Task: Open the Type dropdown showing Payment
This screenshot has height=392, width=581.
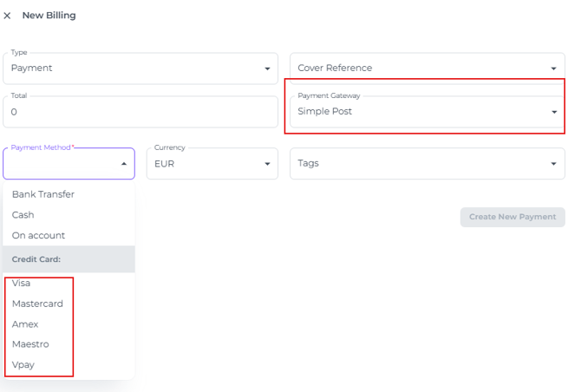Action: coord(139,69)
